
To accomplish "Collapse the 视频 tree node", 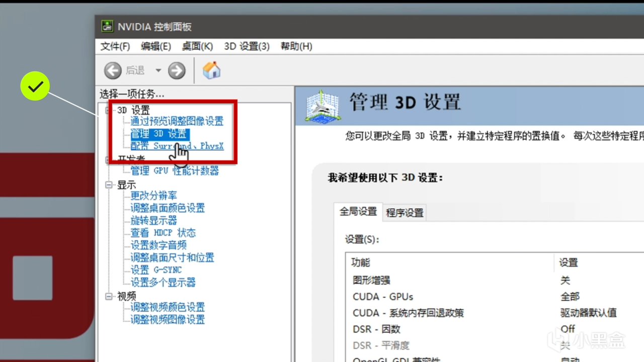I will tap(109, 296).
